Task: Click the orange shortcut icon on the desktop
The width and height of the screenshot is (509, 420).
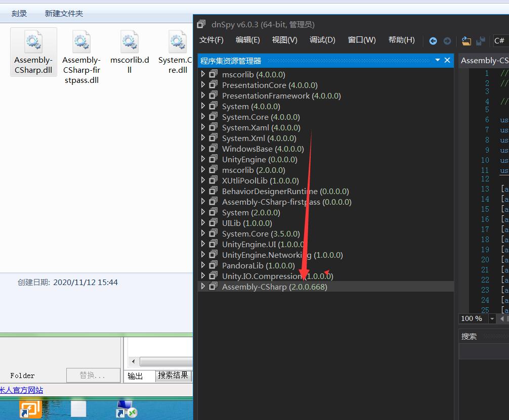Action: pos(30,409)
